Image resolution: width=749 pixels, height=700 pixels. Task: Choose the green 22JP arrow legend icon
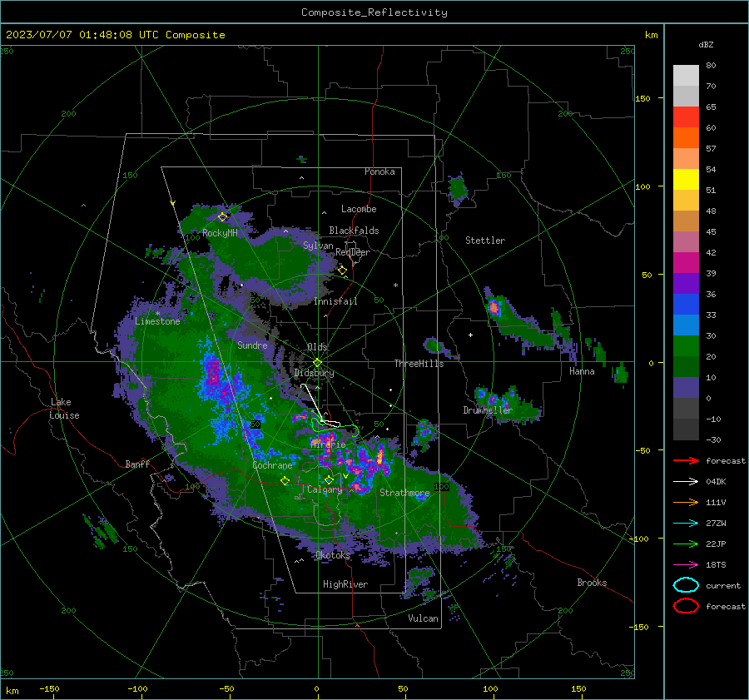pyautogui.click(x=686, y=544)
